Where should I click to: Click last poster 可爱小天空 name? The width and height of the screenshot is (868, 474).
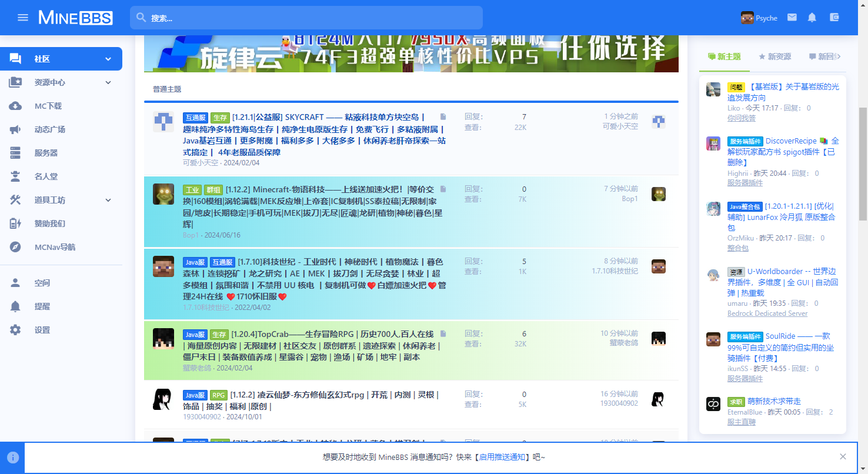click(x=620, y=126)
